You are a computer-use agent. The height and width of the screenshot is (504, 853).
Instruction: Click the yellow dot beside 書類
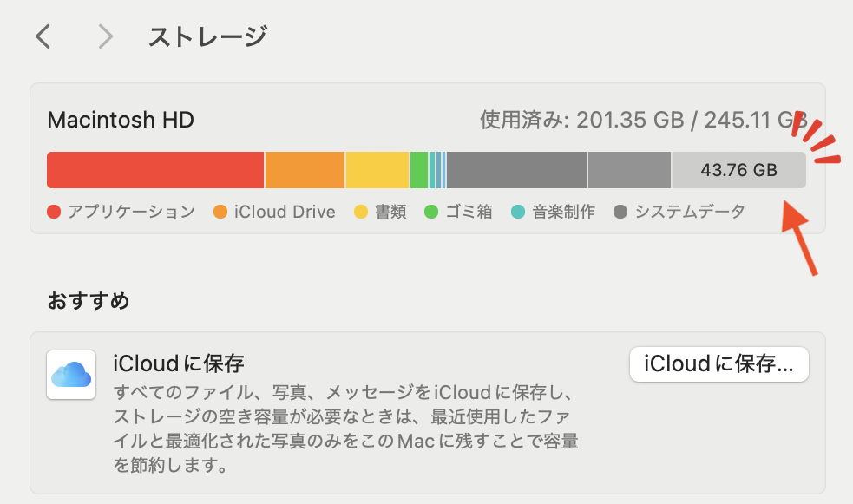click(361, 212)
